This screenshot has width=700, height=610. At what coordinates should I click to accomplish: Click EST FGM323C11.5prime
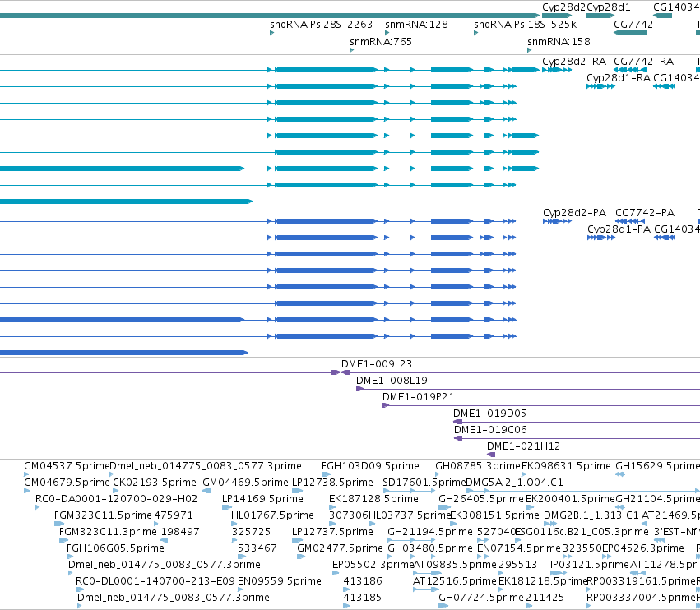tap(103, 515)
